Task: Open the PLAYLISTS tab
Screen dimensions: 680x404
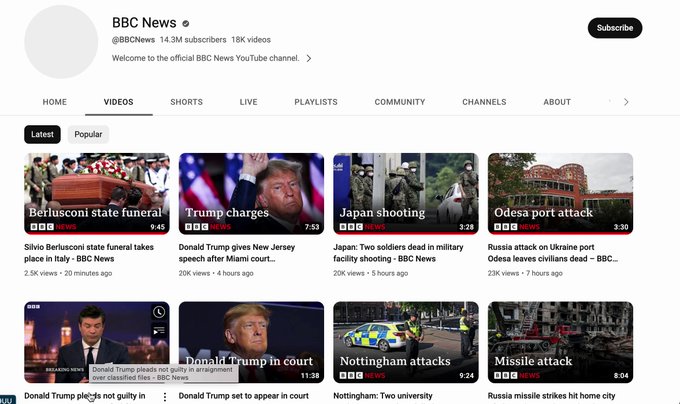Action: (x=316, y=102)
